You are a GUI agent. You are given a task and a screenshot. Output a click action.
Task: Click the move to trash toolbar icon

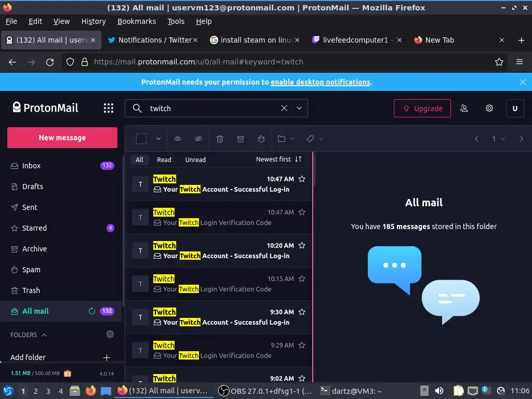pyautogui.click(x=220, y=139)
